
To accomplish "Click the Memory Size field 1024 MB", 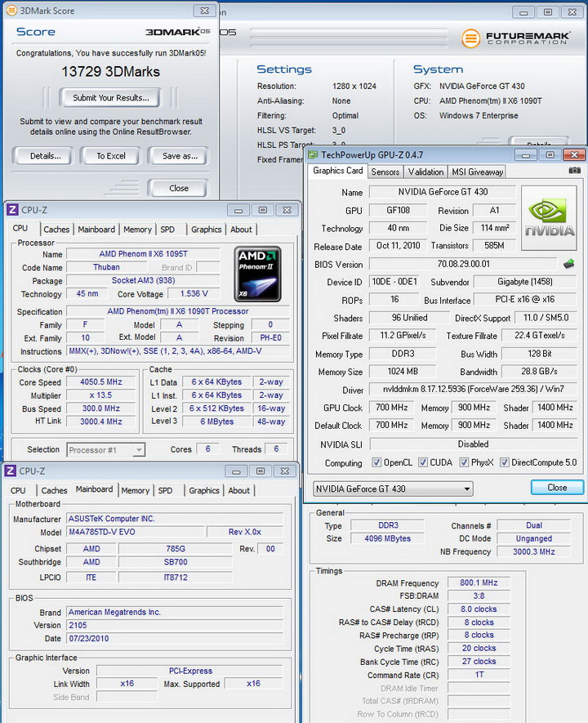I will (x=403, y=371).
